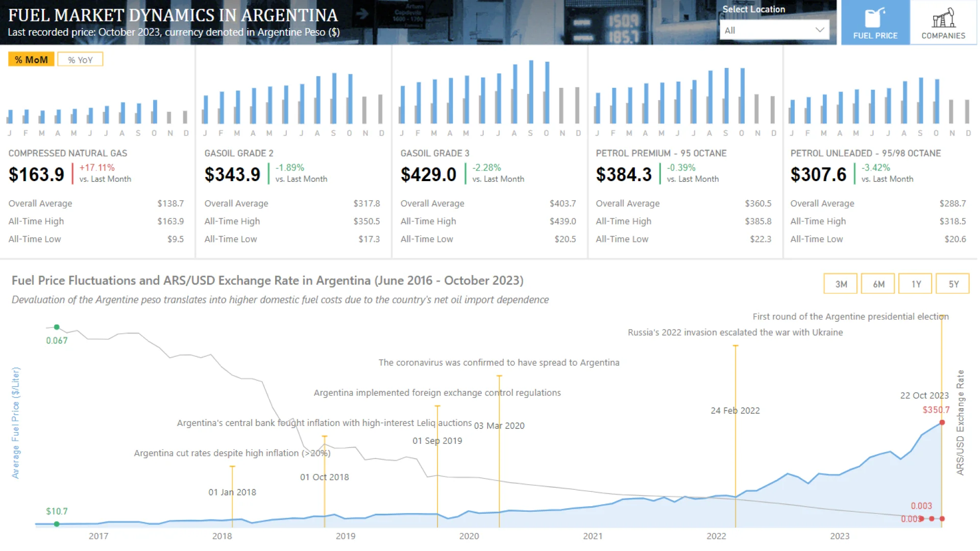The width and height of the screenshot is (980, 551).
Task: Switch to % YoY comparison
Action: [80, 60]
